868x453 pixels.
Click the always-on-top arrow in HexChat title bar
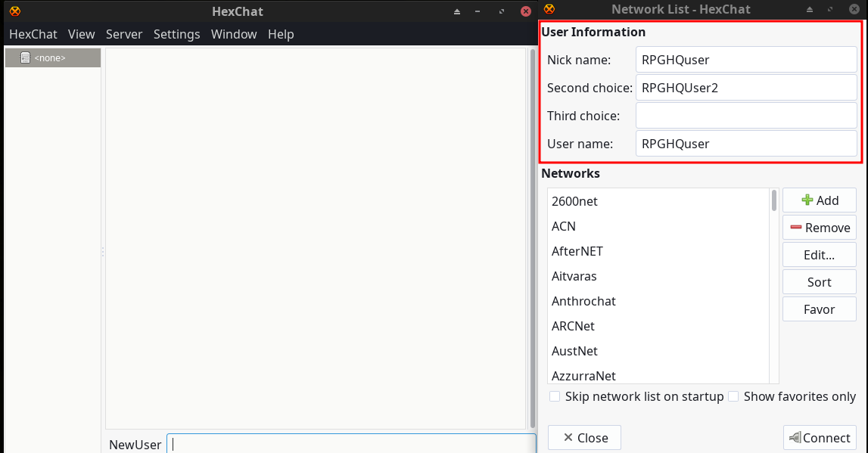pos(456,11)
